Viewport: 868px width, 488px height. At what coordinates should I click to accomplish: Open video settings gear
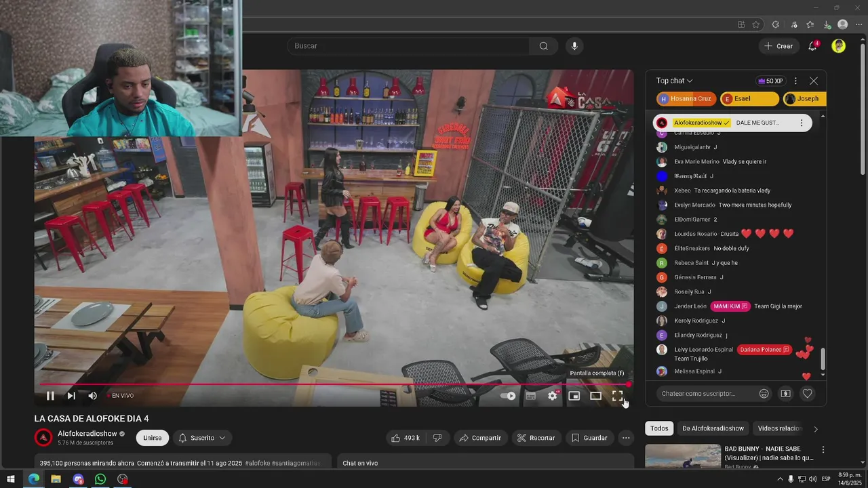pyautogui.click(x=553, y=396)
